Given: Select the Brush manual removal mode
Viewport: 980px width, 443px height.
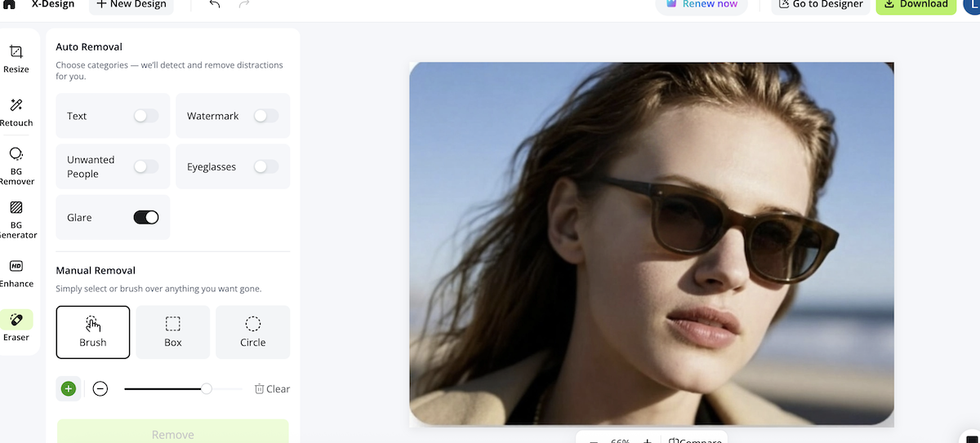Looking at the screenshot, I should (93, 332).
